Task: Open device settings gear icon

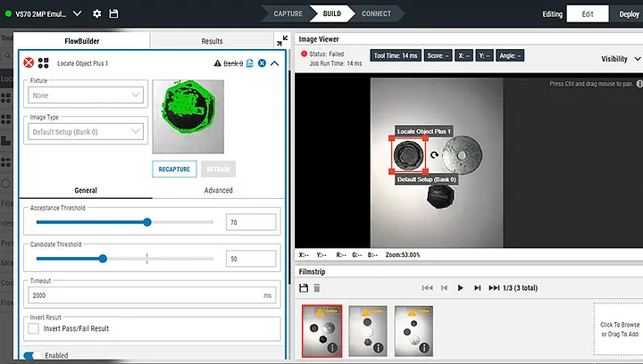Action: coord(96,14)
